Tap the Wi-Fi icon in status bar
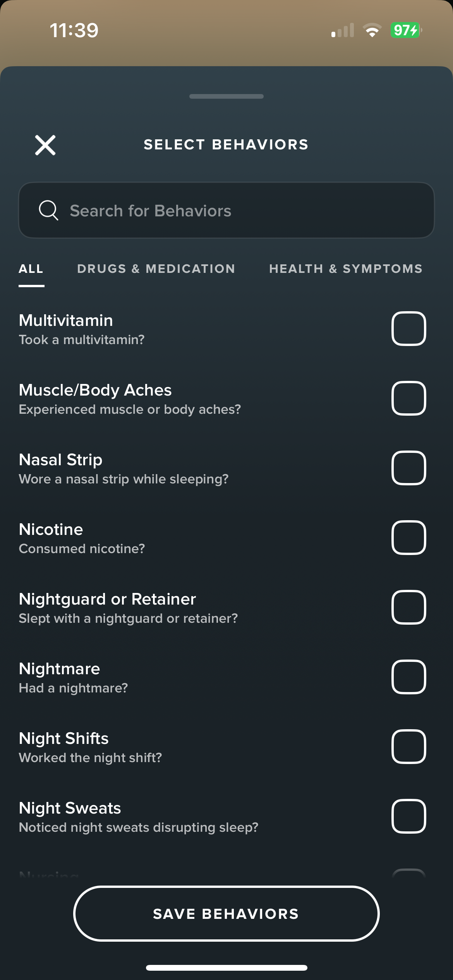The width and height of the screenshot is (453, 980). click(x=372, y=30)
